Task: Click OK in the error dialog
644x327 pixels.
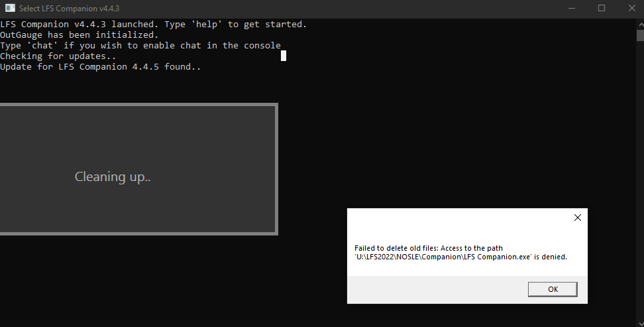Action: [x=553, y=289]
